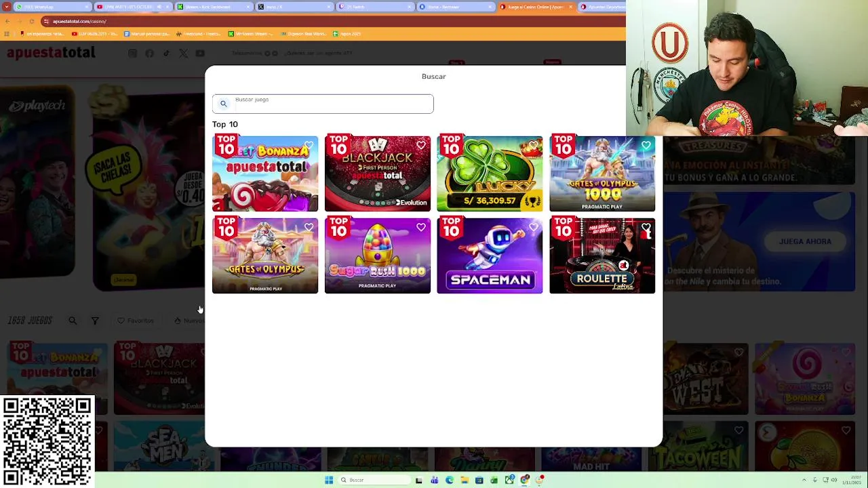This screenshot has width=868, height=488.
Task: Open Google Chrome from the taskbar
Action: pyautogui.click(x=524, y=480)
